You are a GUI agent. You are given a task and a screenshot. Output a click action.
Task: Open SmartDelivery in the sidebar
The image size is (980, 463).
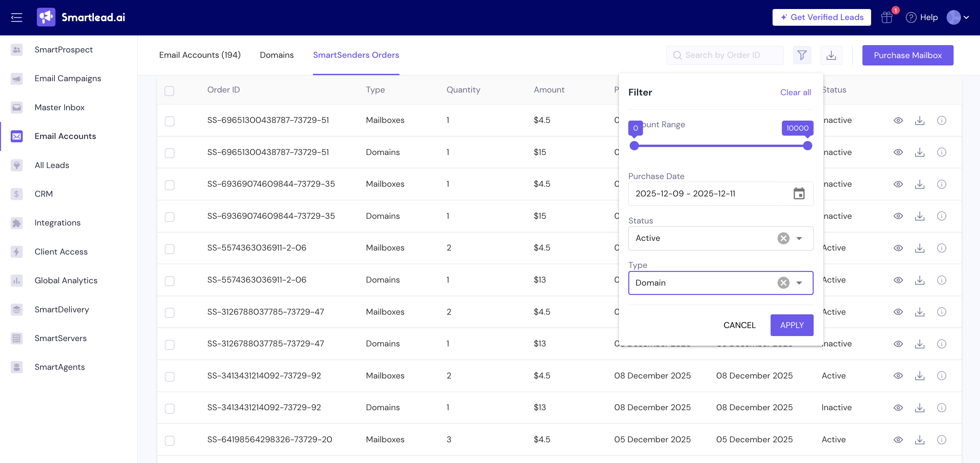click(x=62, y=309)
